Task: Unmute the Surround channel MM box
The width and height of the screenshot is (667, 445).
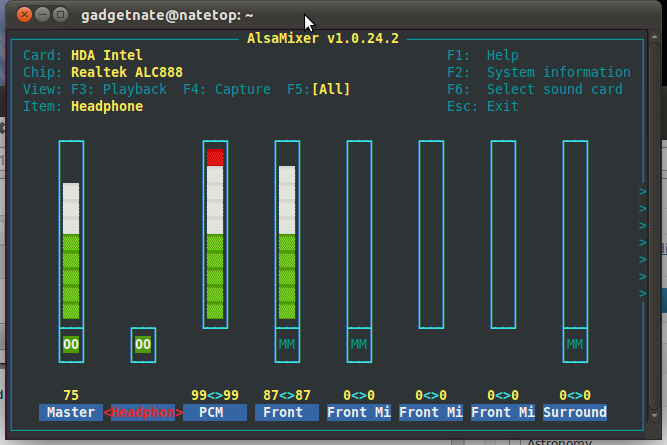Action: (x=576, y=345)
